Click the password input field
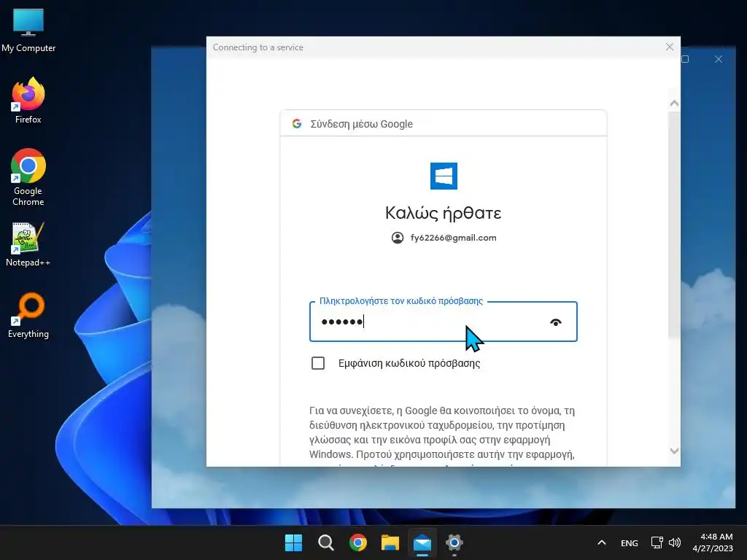This screenshot has width=747, height=560. [x=443, y=322]
